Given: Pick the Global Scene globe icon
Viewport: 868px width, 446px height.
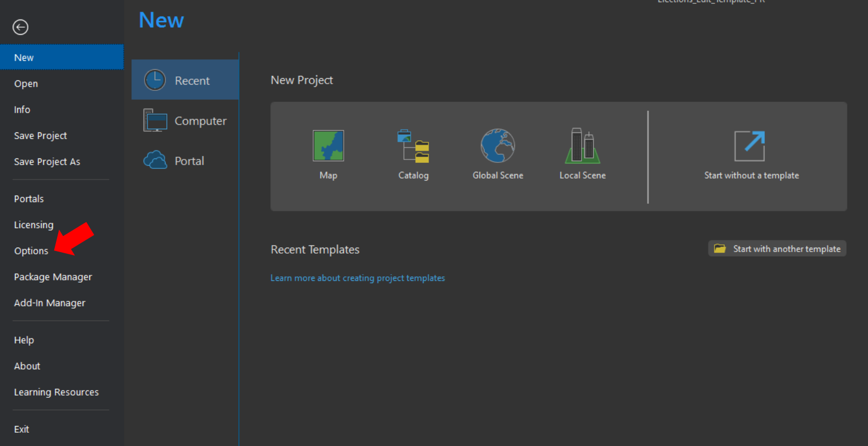Looking at the screenshot, I should pyautogui.click(x=498, y=146).
